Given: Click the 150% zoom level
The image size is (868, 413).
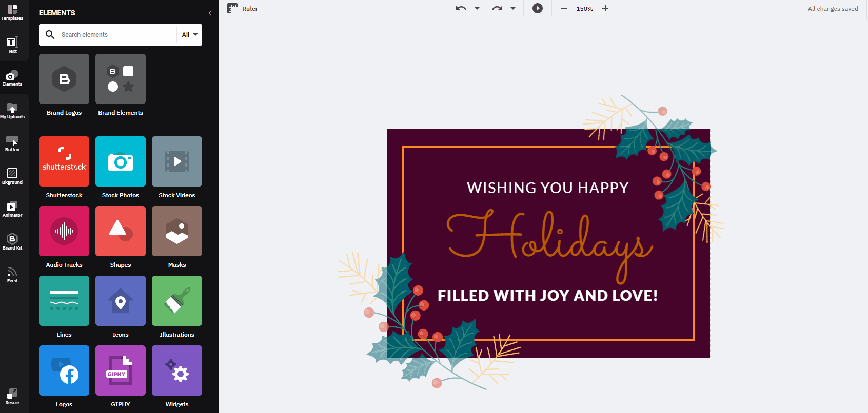Looking at the screenshot, I should (584, 9).
